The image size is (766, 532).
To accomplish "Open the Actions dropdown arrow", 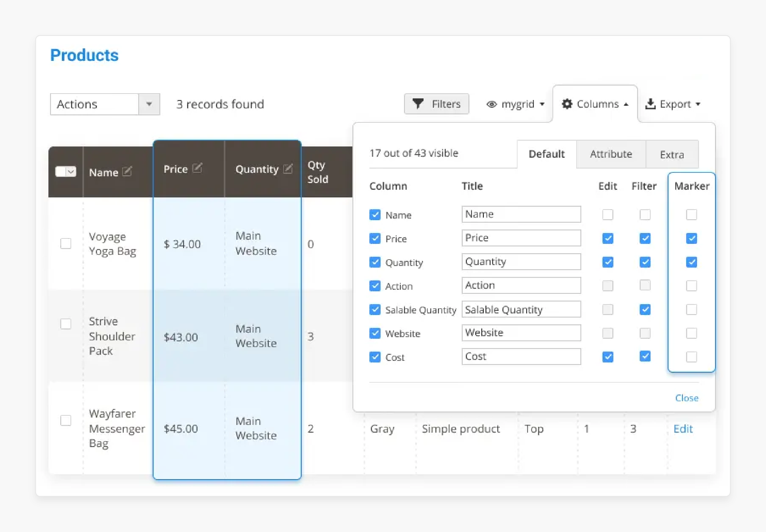I will (x=149, y=104).
